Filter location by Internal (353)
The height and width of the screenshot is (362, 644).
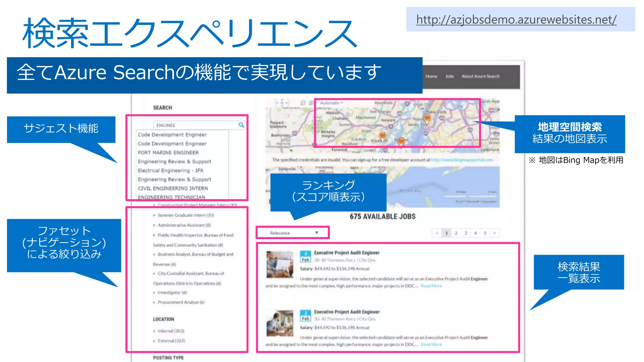tap(171, 331)
